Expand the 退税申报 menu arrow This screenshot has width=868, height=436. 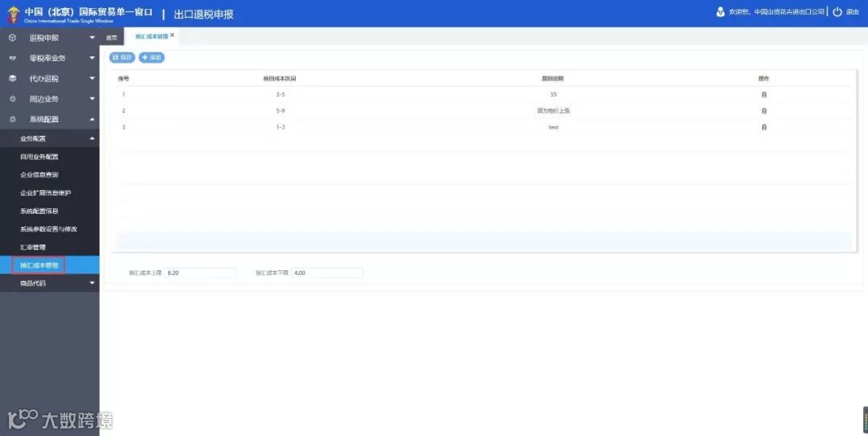(92, 38)
